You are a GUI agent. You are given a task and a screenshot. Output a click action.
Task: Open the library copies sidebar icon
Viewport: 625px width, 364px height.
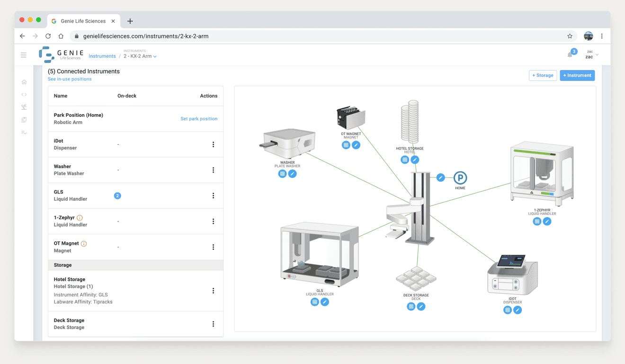24,120
